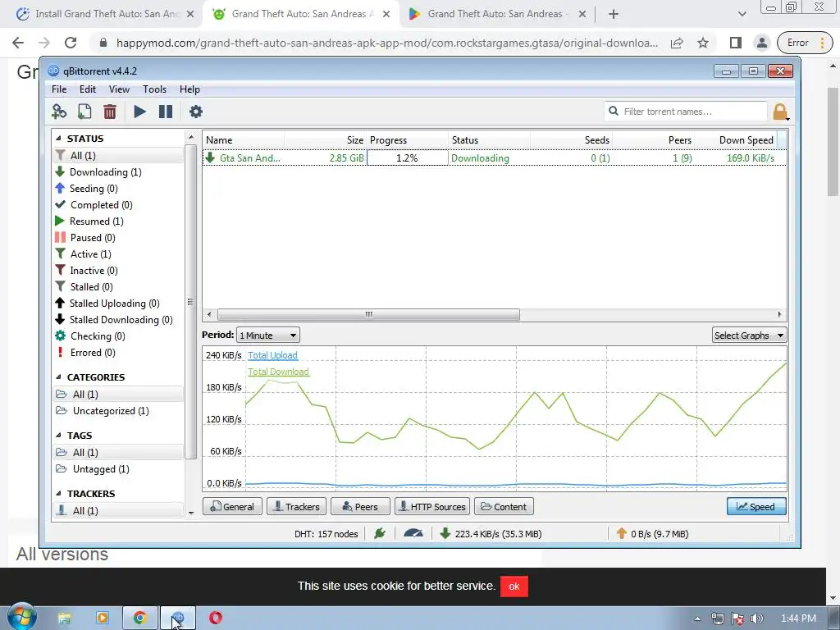Click the Chrome Error button
The image size is (840, 630).
806,43
